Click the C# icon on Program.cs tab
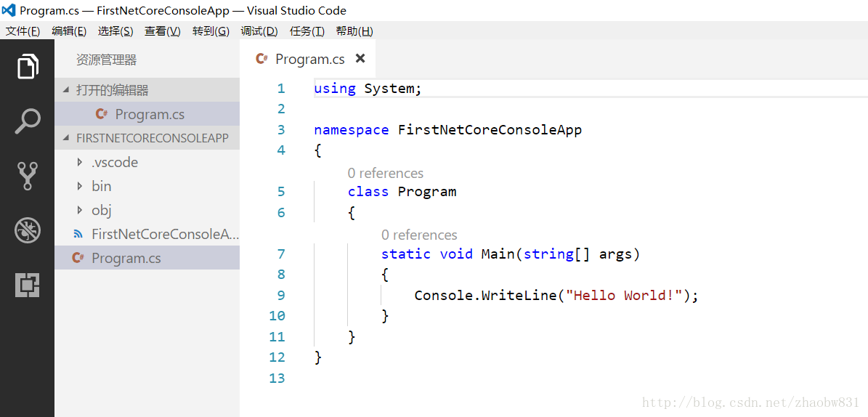Image resolution: width=868 pixels, height=417 pixels. (x=261, y=58)
